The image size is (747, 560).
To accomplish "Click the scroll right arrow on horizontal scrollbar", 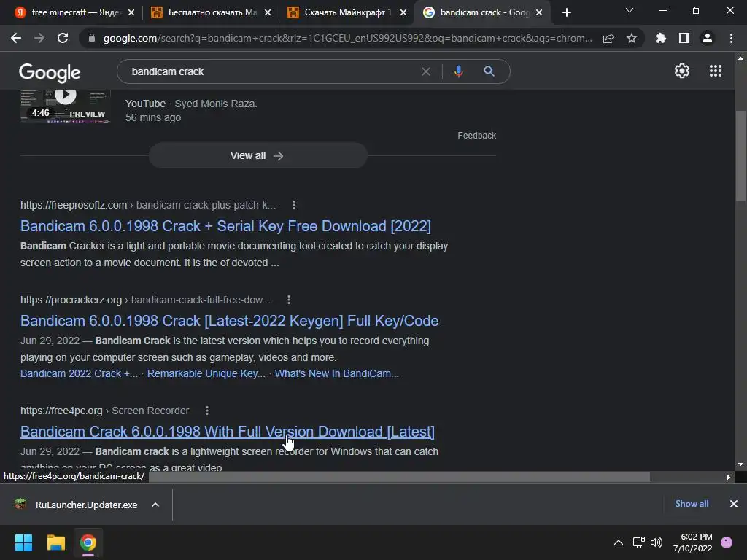I will click(x=729, y=477).
